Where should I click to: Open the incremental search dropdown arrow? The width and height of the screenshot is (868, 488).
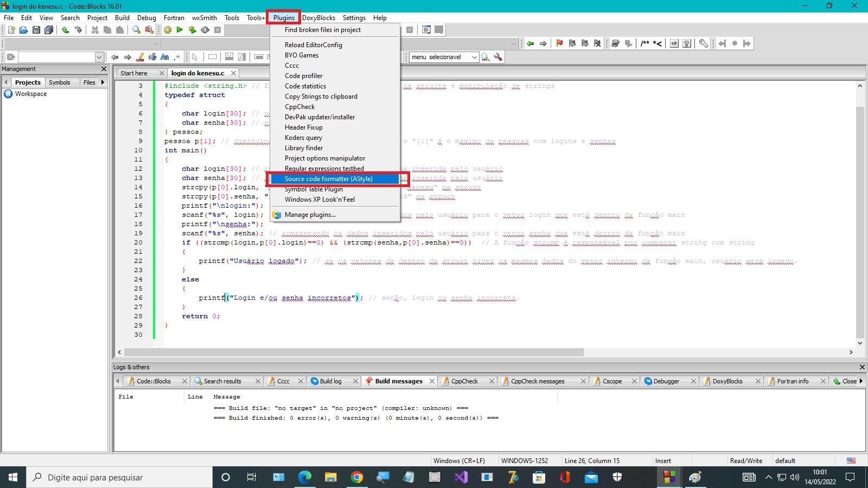tap(99, 57)
